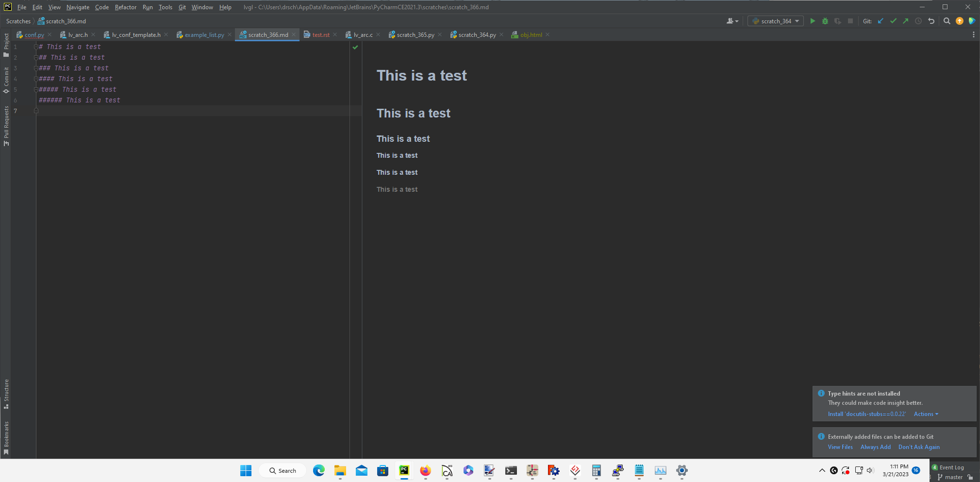This screenshot has height=482, width=980.
Task: Commit changes using the green checkmark Git icon
Action: [893, 21]
